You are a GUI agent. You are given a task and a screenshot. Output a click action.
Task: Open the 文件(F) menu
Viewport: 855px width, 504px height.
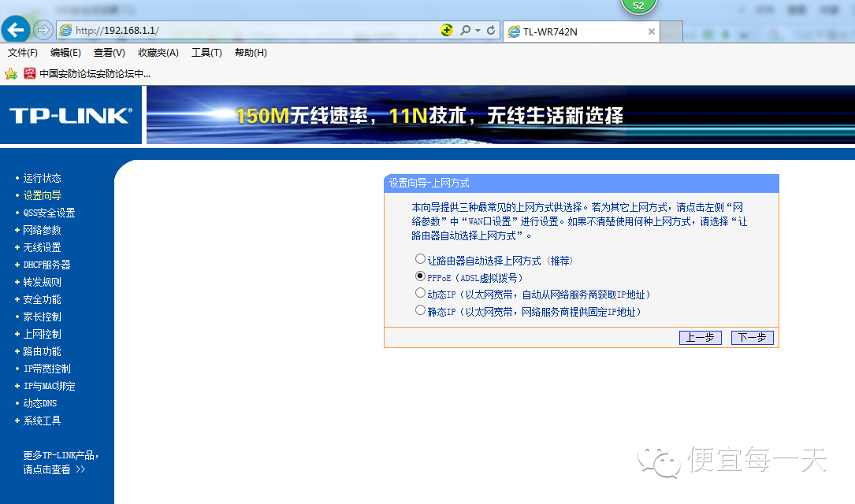pyautogui.click(x=22, y=53)
